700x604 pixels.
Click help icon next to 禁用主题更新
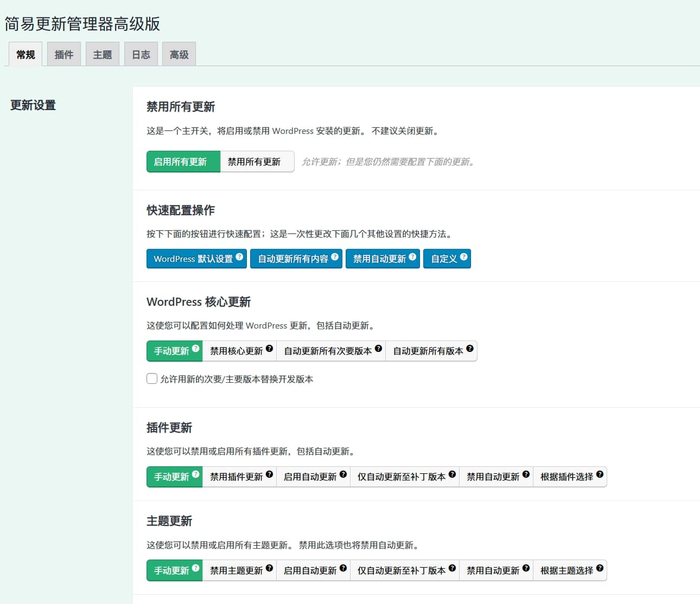coord(269,568)
